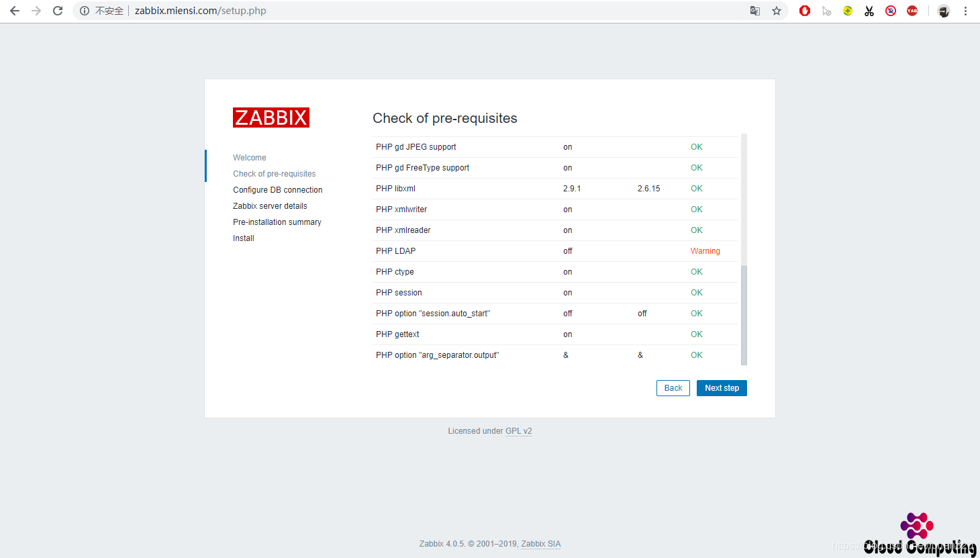Click PHP option arg_separator.output label

[438, 355]
